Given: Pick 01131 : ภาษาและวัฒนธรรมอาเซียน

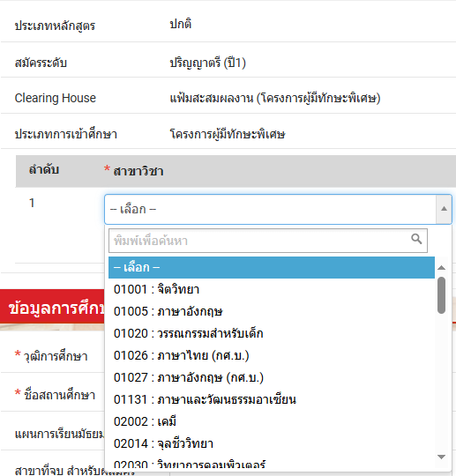Looking at the screenshot, I should (x=272, y=399).
